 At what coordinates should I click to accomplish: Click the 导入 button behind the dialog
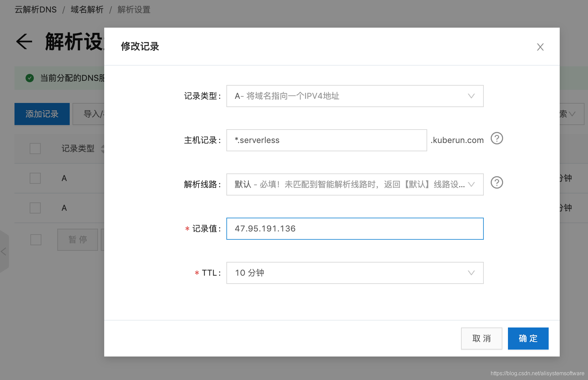[x=89, y=114]
